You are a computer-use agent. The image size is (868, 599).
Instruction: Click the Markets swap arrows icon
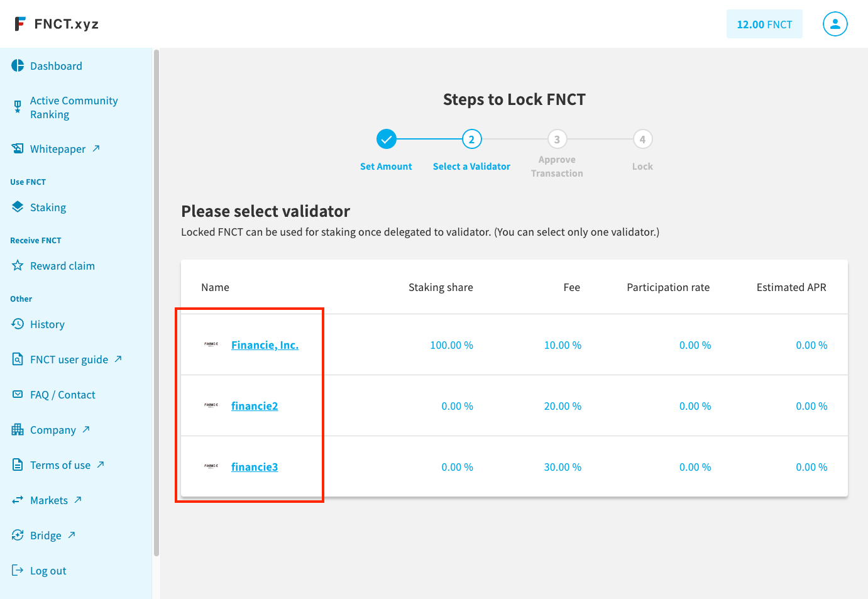click(18, 500)
